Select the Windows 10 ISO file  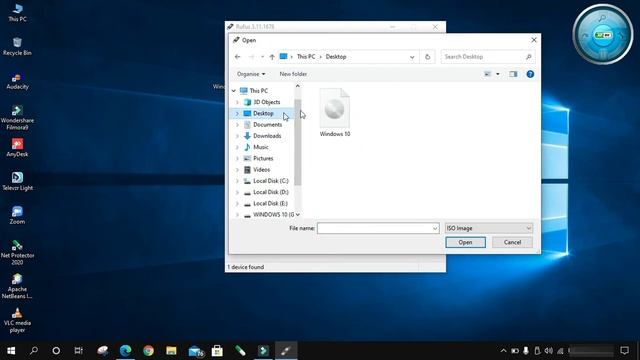pyautogui.click(x=335, y=113)
